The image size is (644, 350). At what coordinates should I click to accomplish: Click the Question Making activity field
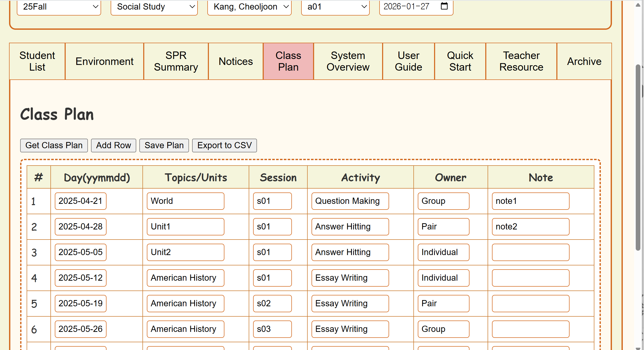pyautogui.click(x=350, y=201)
